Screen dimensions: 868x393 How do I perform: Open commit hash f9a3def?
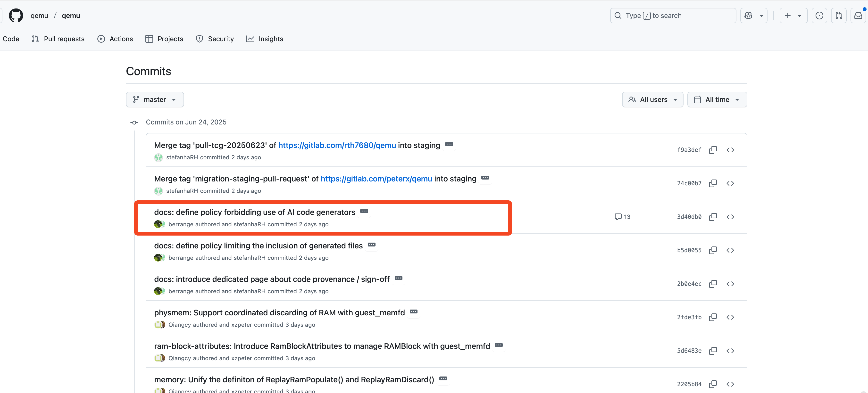point(689,150)
